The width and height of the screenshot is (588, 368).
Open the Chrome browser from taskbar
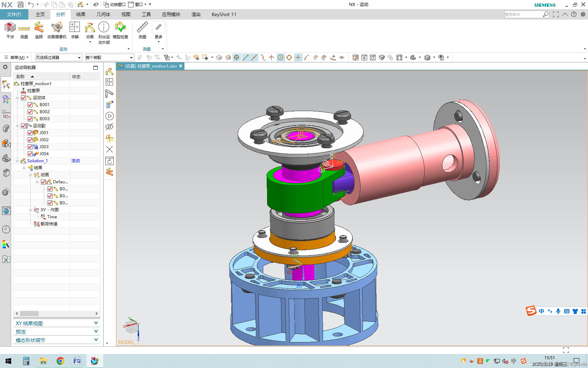coord(60,361)
